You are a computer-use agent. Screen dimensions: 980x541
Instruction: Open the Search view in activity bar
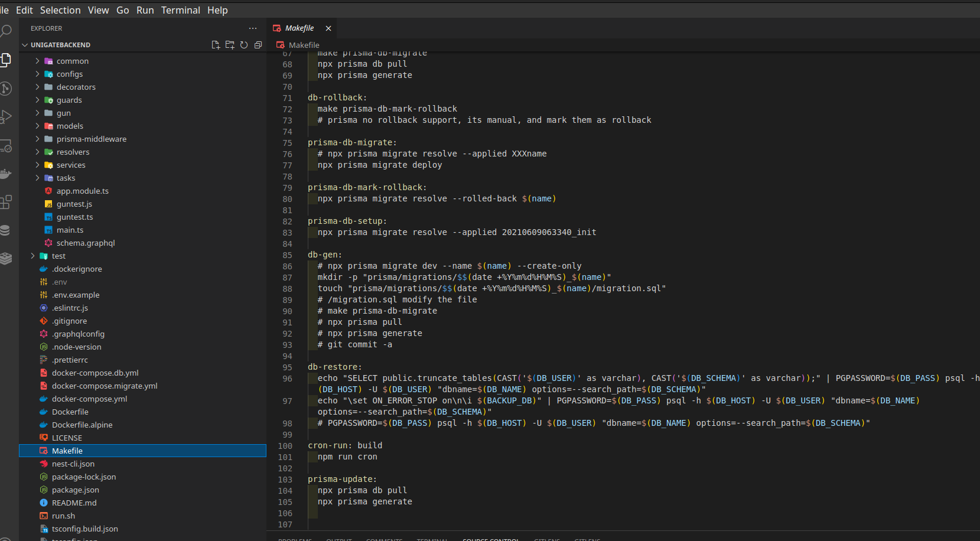click(x=6, y=31)
